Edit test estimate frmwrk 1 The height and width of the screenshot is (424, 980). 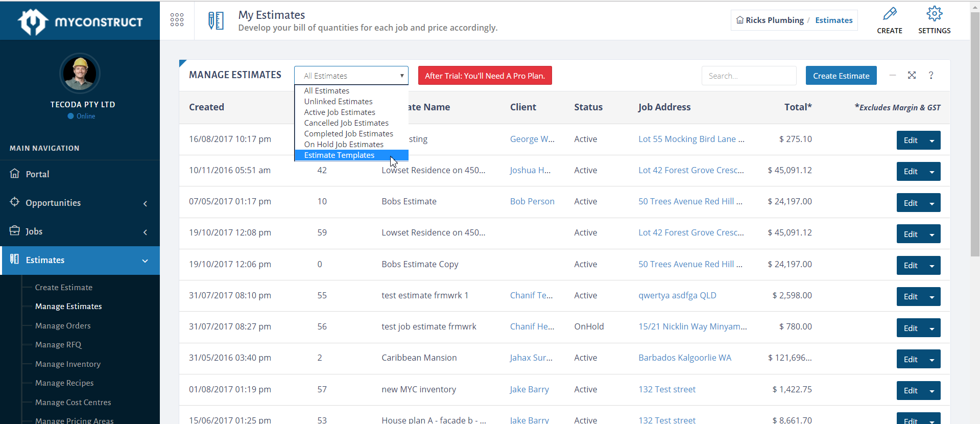911,297
